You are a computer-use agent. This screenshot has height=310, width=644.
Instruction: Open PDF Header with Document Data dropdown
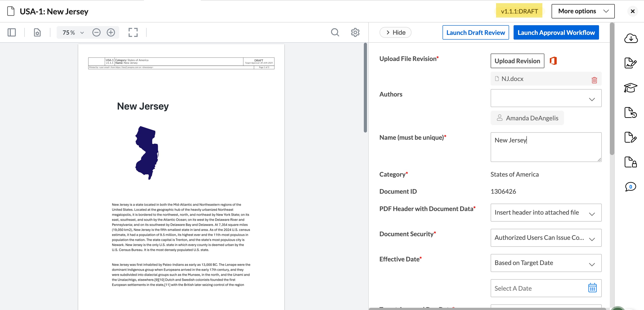click(546, 212)
